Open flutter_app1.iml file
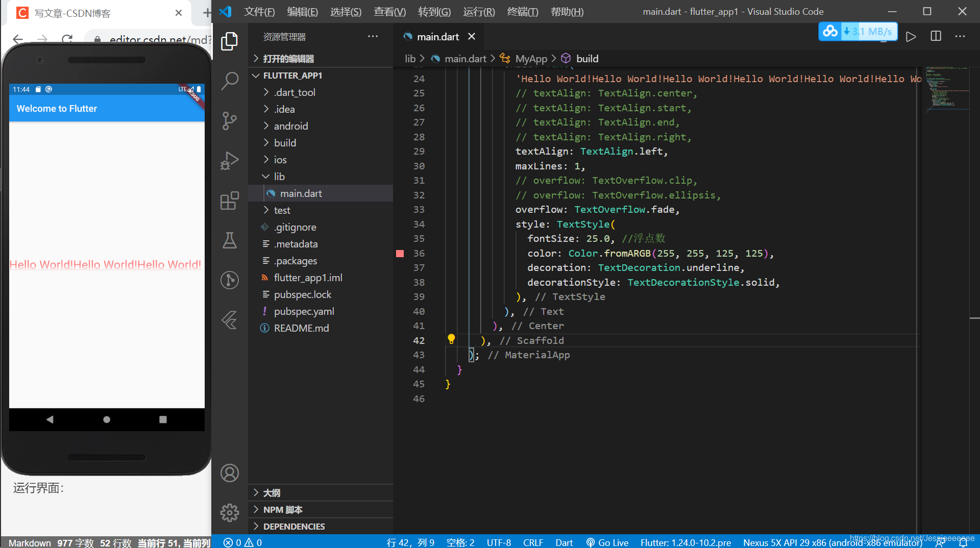Image resolution: width=980 pixels, height=548 pixels. tap(321, 278)
